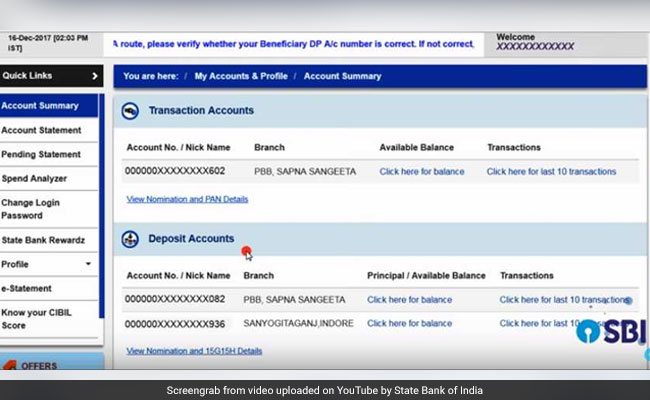This screenshot has width=650, height=400.
Task: Click My Accounts & Profile breadcrumb
Action: point(240,76)
